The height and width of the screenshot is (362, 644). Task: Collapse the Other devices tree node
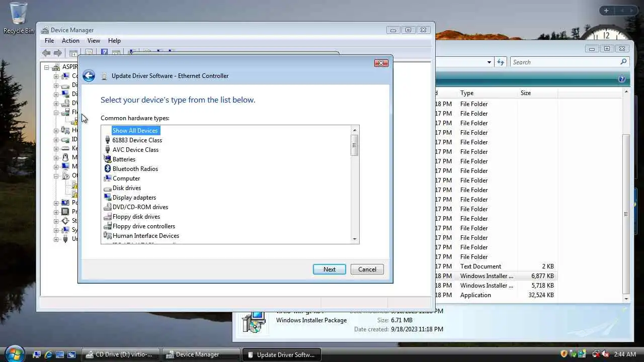pos(56,176)
